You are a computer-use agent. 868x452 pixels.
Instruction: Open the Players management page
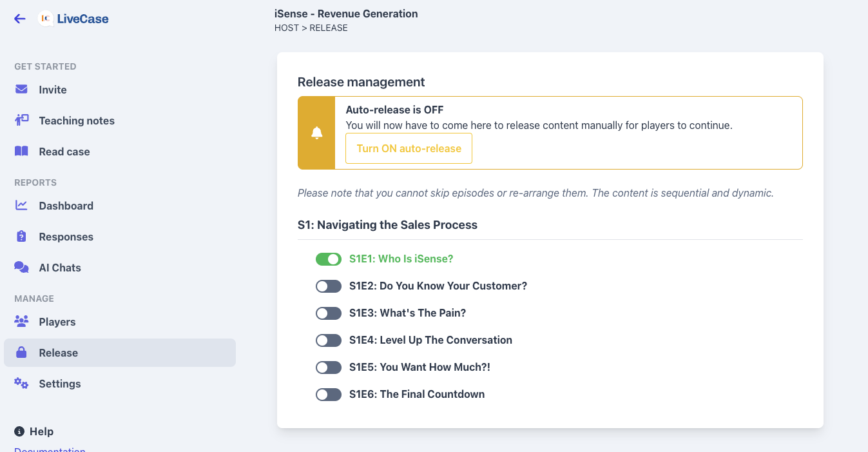tap(120, 322)
